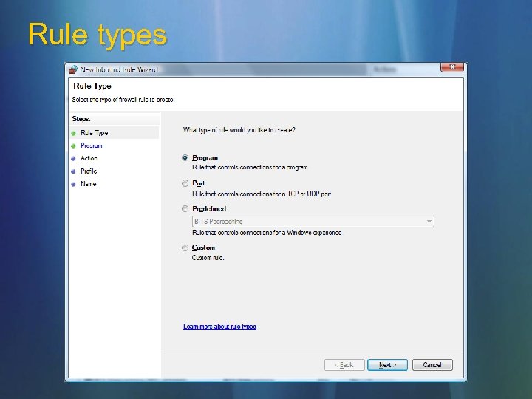Viewport: 532px width, 399px height.
Task: Click the green bullet beside Program step
Action: (x=73, y=146)
